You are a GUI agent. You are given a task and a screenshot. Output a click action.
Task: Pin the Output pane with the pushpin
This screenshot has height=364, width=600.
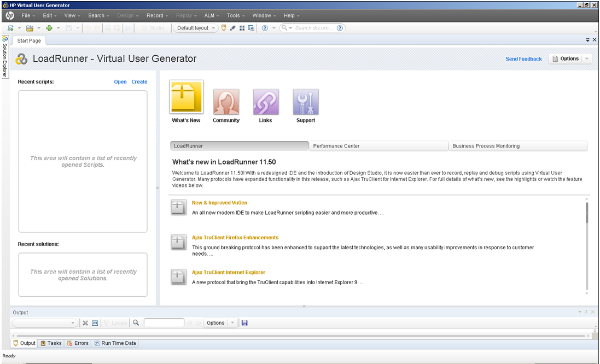(x=586, y=312)
